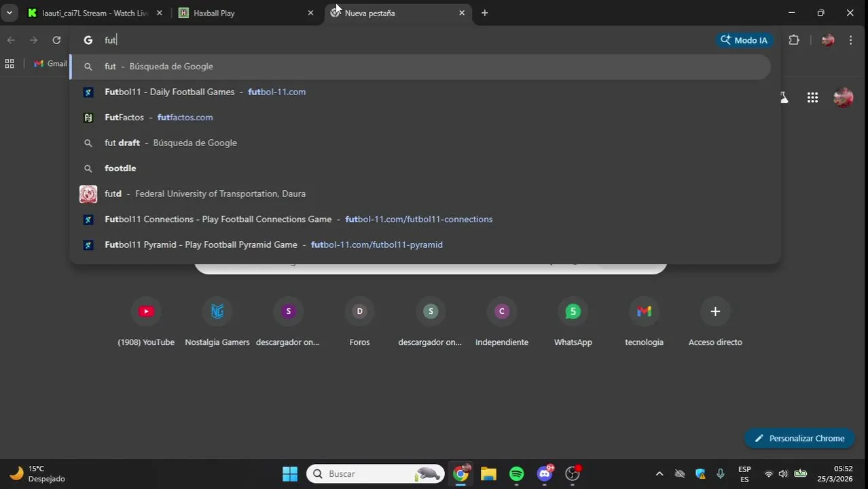Open the Wi-Fi network tray icon
This screenshot has width=868, height=489.
coord(769,473)
